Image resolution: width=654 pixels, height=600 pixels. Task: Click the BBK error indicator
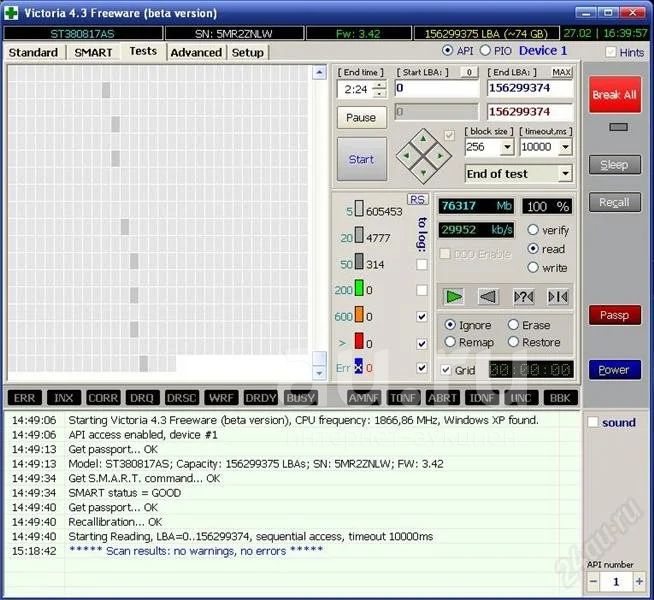pyautogui.click(x=561, y=398)
